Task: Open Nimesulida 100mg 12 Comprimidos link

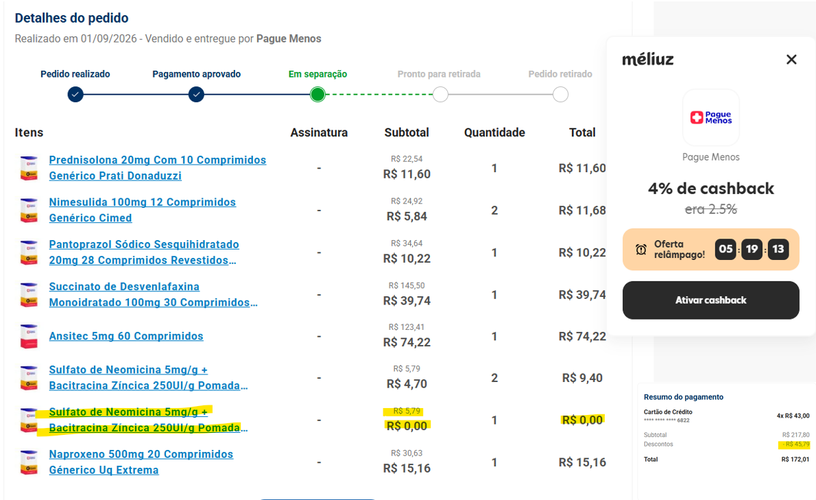Action: tap(142, 210)
